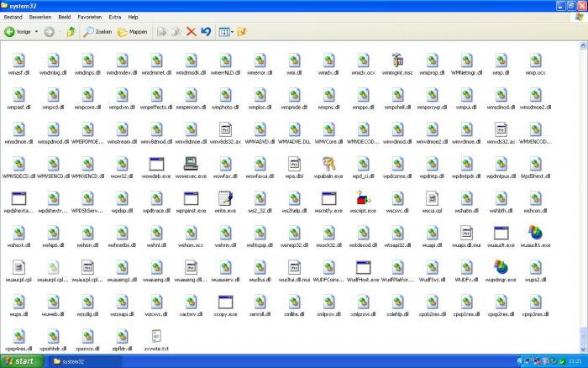Select the wpabaln.exe keys icon
588x368 pixels.
point(328,164)
